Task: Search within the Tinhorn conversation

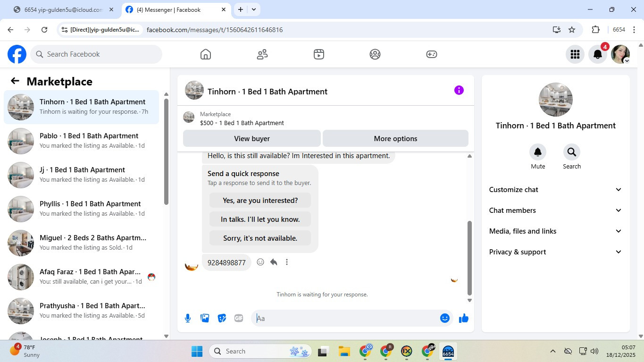Action: click(x=572, y=152)
